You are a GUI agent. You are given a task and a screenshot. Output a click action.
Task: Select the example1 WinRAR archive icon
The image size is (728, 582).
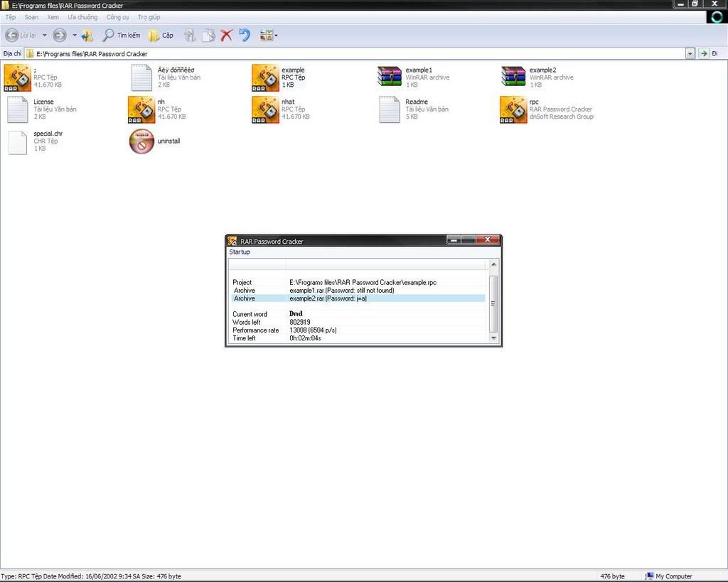[x=390, y=77]
